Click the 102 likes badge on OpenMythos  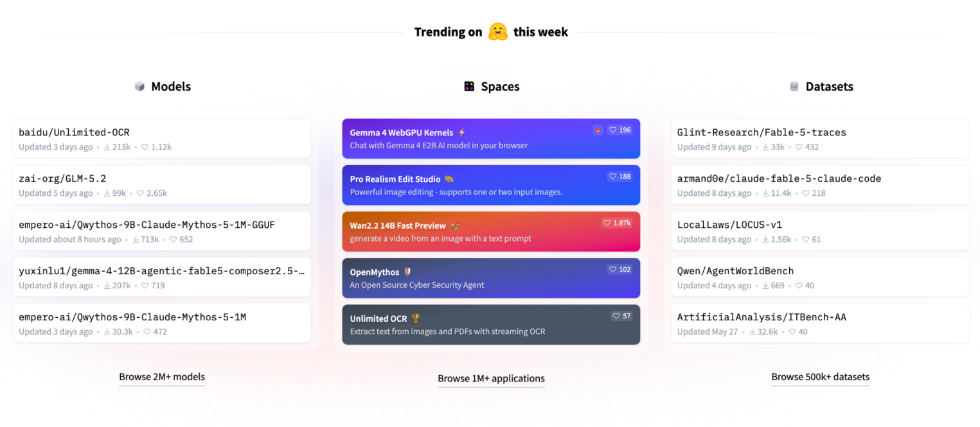coord(620,270)
